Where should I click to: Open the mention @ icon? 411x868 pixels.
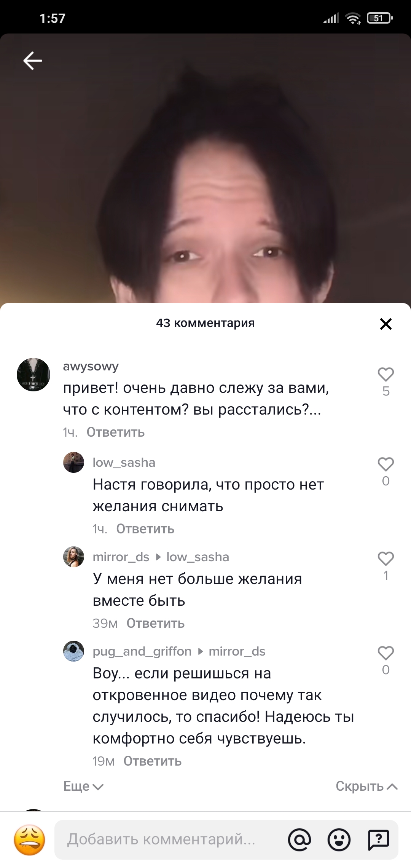point(299,839)
